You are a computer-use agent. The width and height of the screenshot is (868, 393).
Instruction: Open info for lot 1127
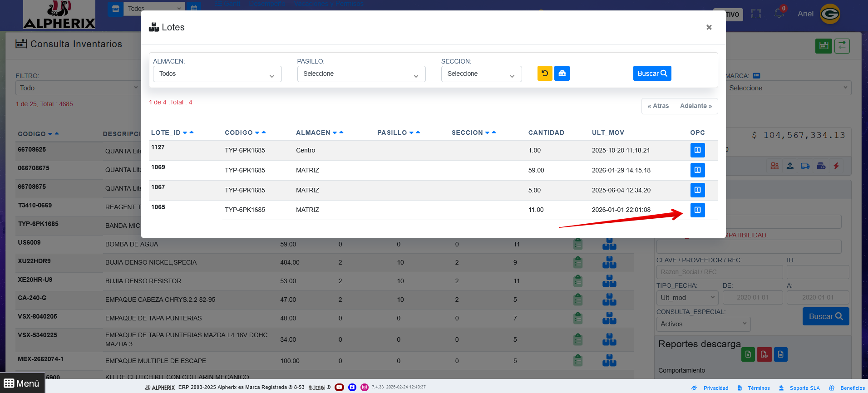[697, 150]
